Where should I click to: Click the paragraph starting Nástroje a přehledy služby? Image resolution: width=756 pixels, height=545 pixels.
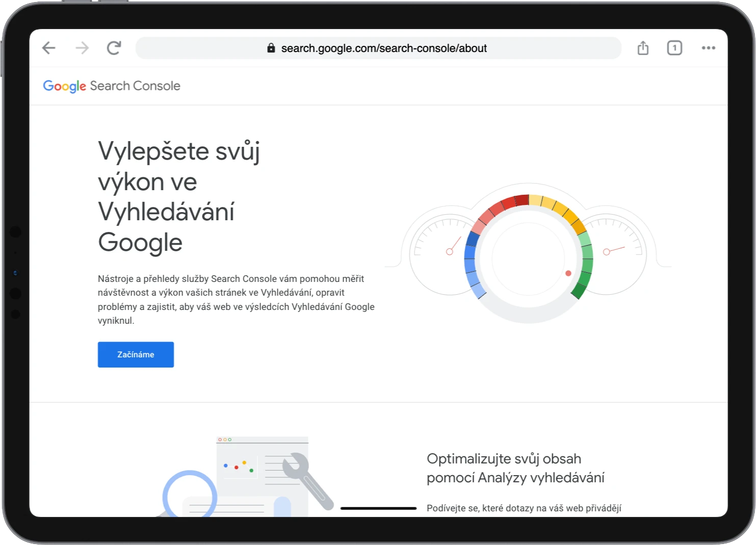(236, 300)
